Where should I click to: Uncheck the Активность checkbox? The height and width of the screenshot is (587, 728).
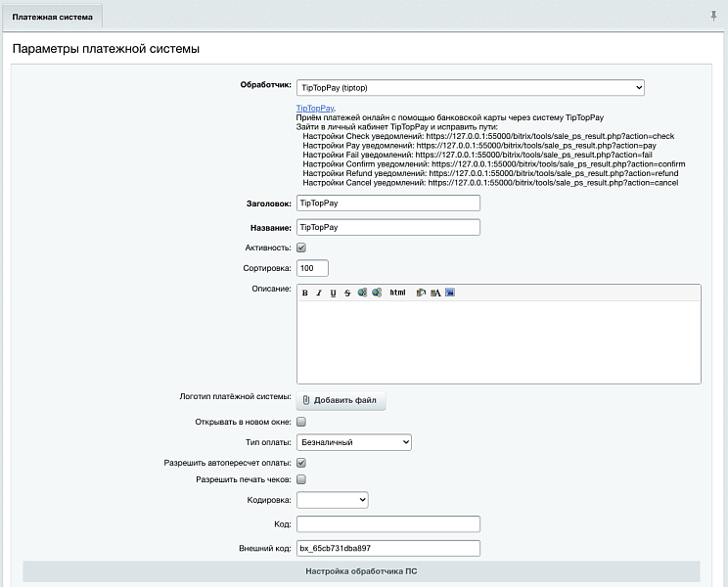tap(301, 248)
